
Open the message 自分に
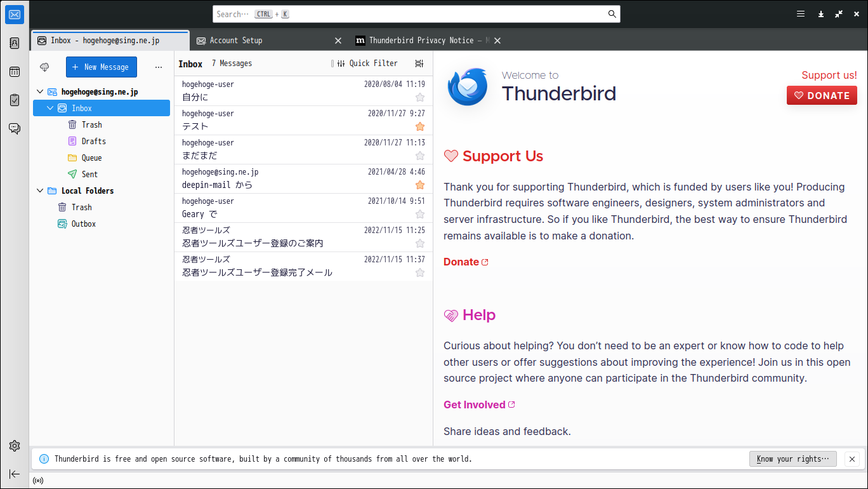[x=303, y=91]
